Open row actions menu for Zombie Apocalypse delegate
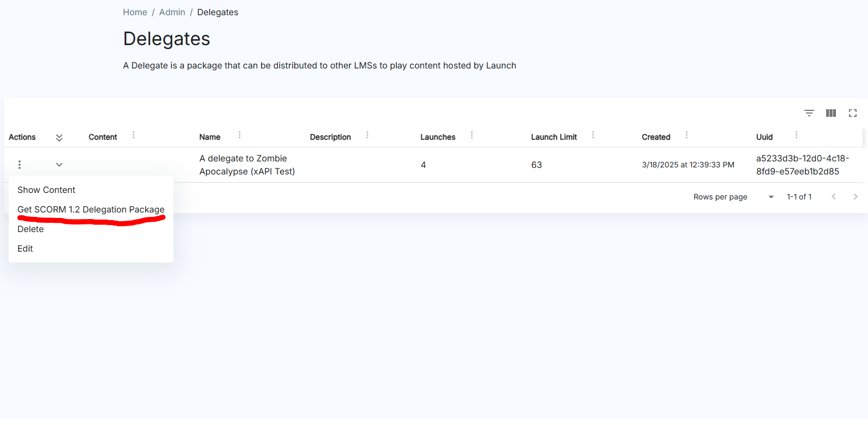The height and width of the screenshot is (425, 868). pos(20,165)
